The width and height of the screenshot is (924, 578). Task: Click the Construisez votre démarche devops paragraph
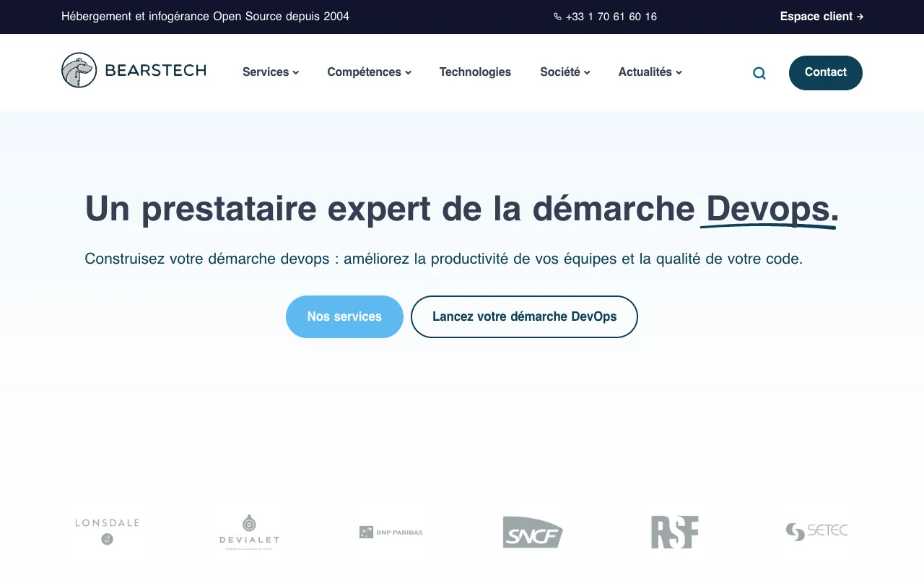tap(443, 259)
